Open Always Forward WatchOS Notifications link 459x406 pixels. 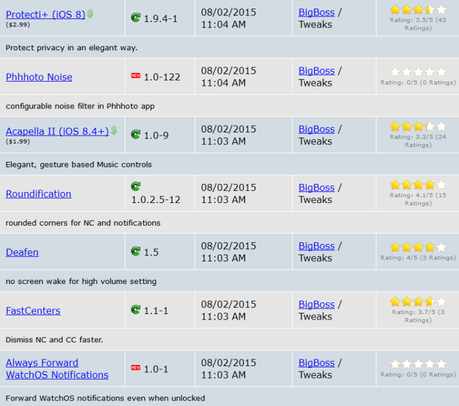pos(57,369)
